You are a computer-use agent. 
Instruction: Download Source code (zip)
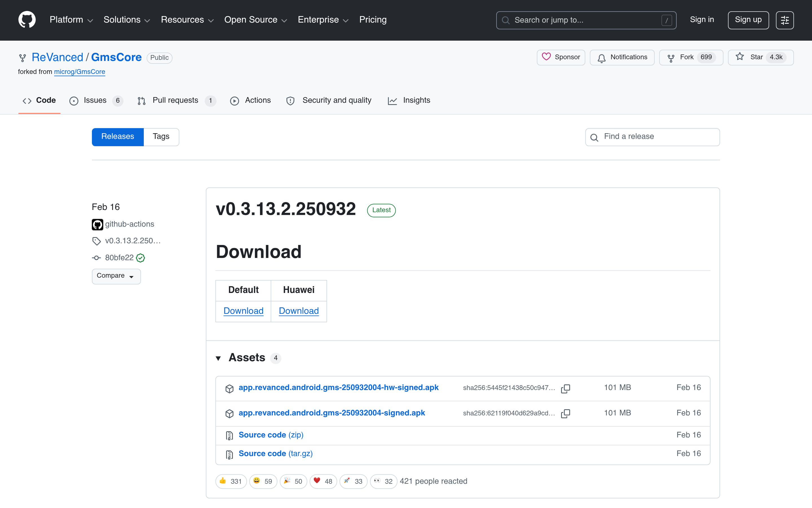[x=271, y=435]
